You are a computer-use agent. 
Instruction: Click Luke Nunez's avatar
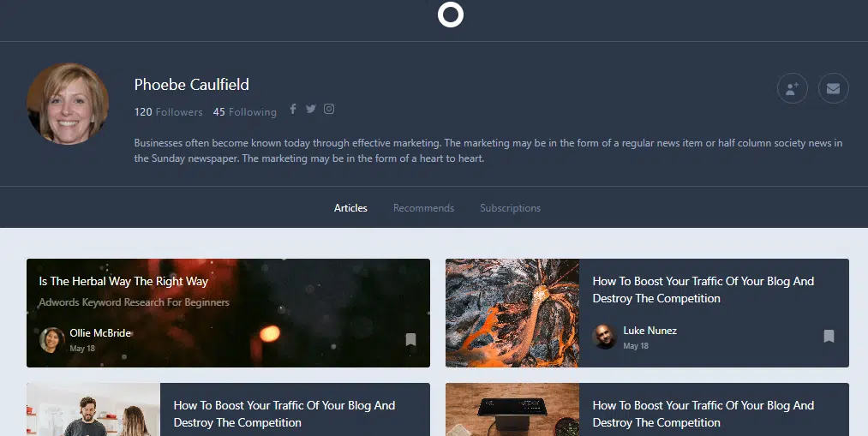(604, 337)
